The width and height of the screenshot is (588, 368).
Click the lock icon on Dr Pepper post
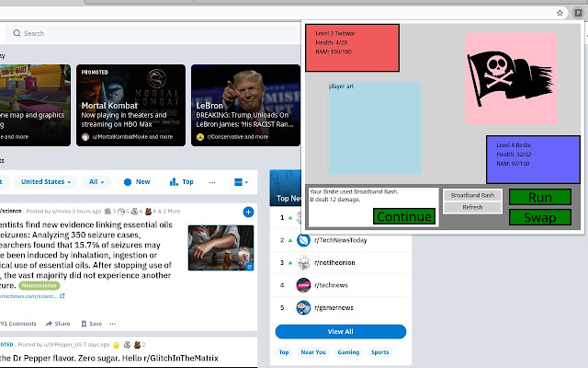(x=117, y=345)
